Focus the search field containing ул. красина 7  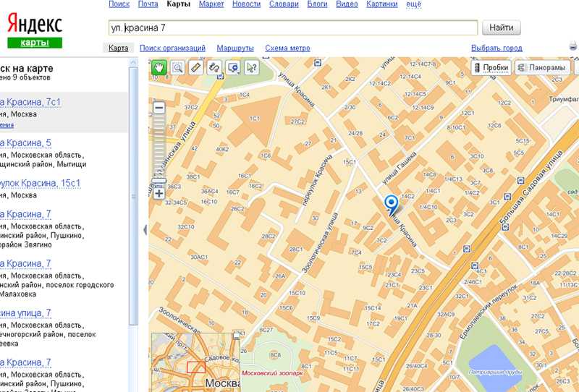(x=293, y=27)
